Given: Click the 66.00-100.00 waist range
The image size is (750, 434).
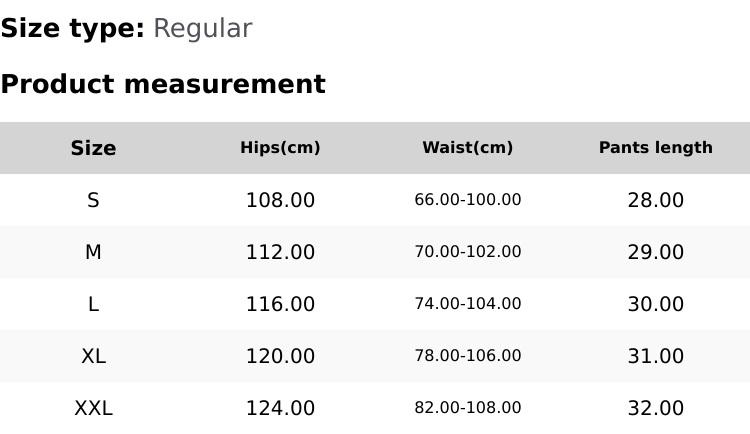Looking at the screenshot, I should pyautogui.click(x=467, y=200).
